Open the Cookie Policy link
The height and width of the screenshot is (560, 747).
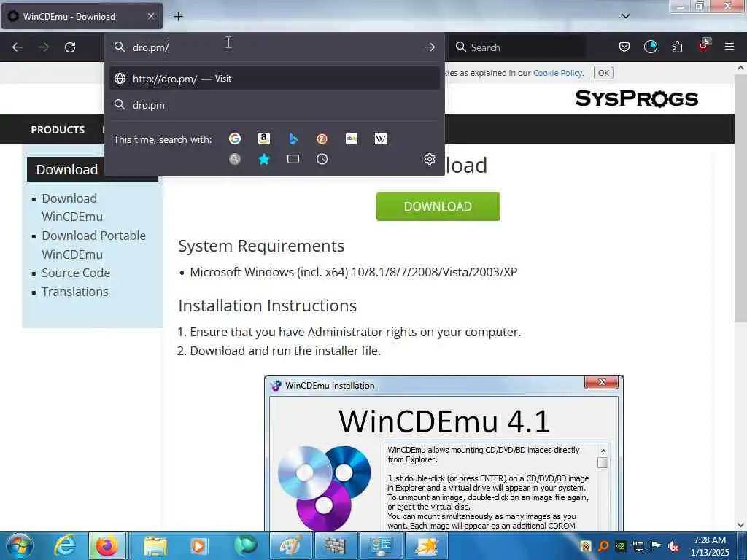point(557,73)
